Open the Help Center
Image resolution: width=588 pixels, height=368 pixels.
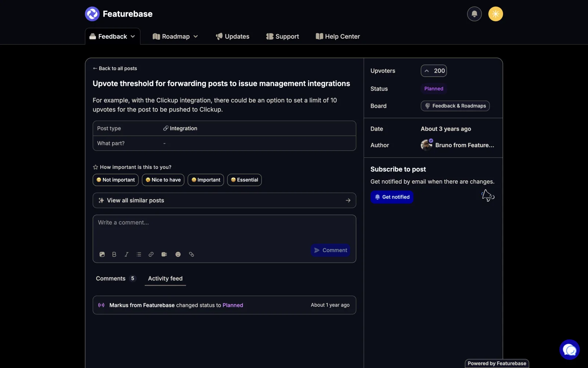(338, 36)
